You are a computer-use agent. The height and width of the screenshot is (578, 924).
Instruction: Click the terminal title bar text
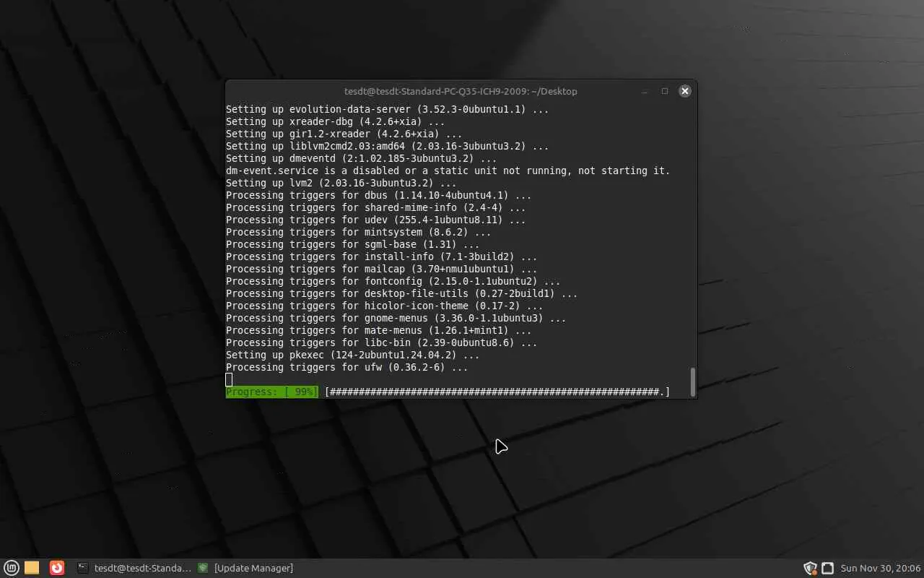(461, 91)
